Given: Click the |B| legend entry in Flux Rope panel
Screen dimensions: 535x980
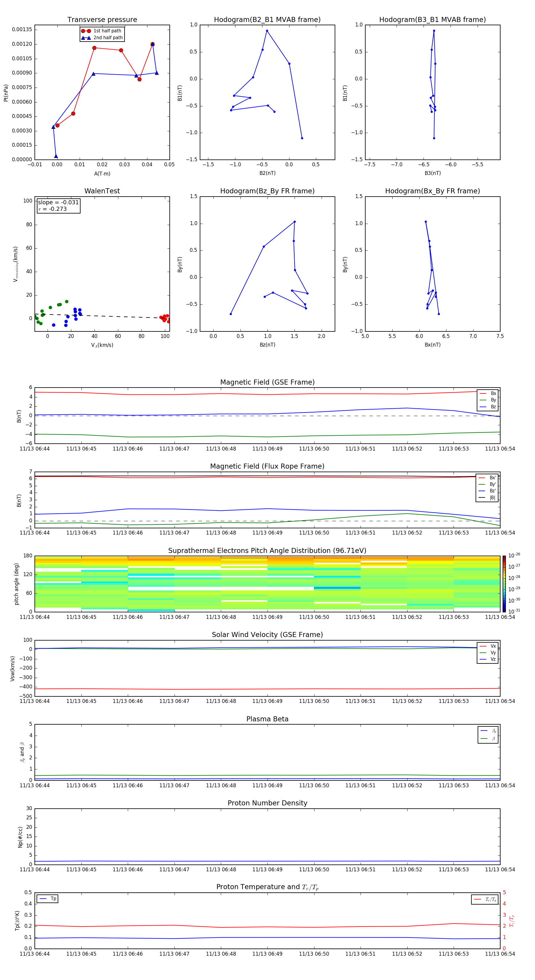Looking at the screenshot, I should coord(487,498).
